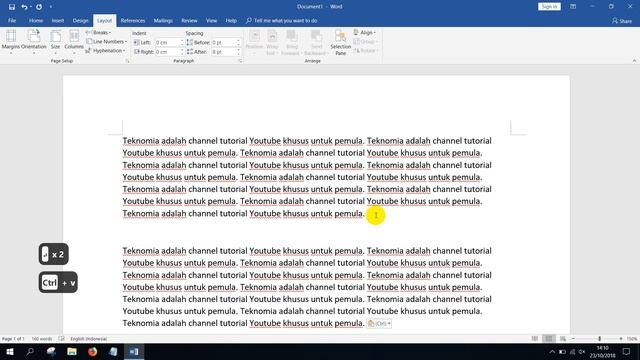
Task: Open the Windows Start menu
Action: click(10, 352)
